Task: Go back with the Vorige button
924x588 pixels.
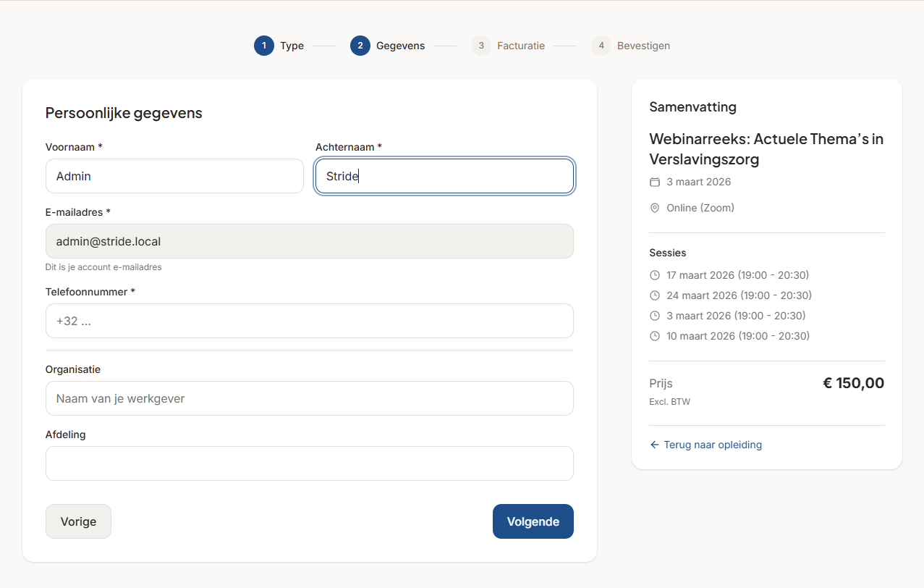Action: pyautogui.click(x=78, y=521)
